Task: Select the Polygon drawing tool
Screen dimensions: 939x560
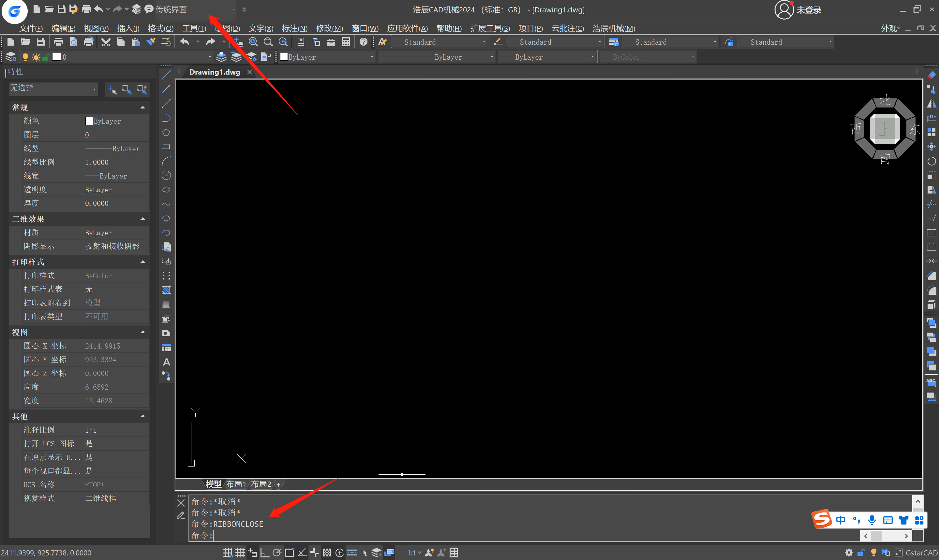Action: 166,133
